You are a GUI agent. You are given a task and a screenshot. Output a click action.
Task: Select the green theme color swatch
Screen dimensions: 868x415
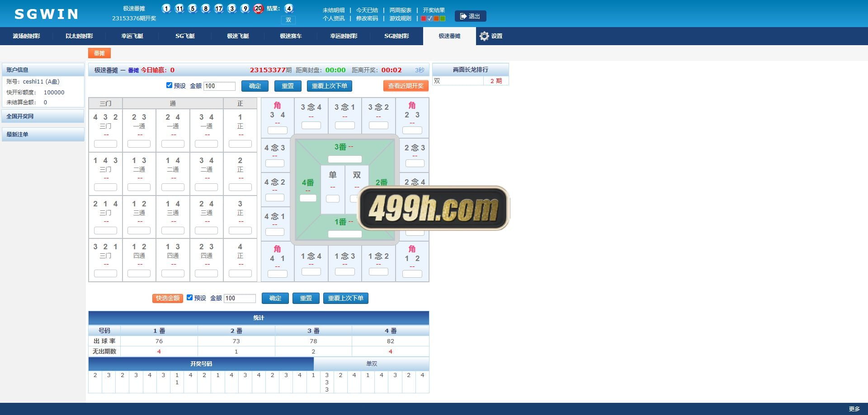(x=443, y=19)
